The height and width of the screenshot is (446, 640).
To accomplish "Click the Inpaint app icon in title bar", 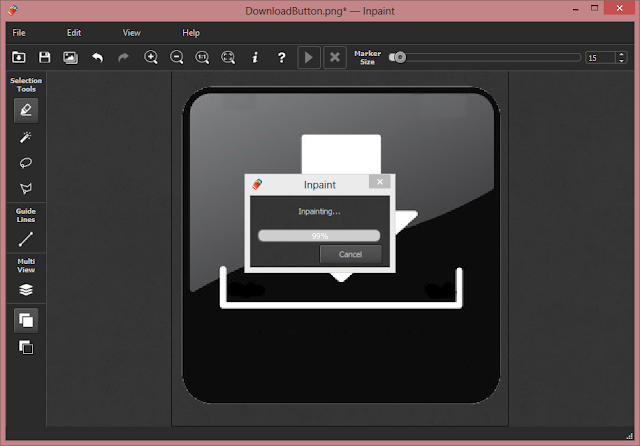I will (13, 10).
